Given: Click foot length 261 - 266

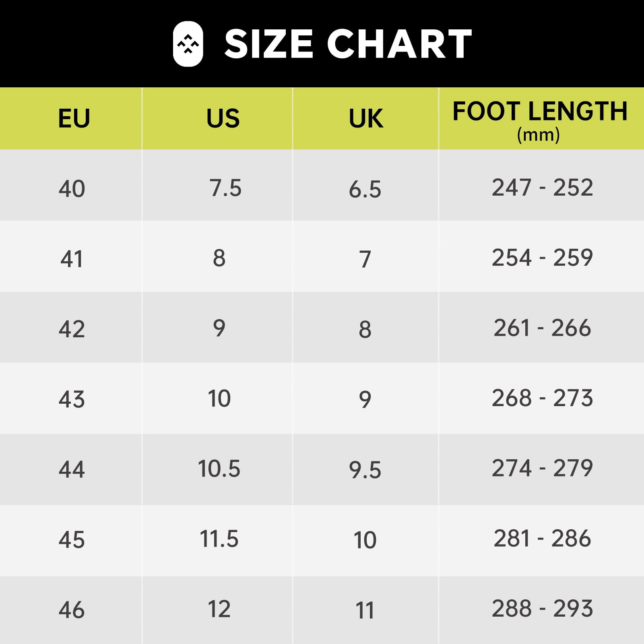Looking at the screenshot, I should 542,328.
